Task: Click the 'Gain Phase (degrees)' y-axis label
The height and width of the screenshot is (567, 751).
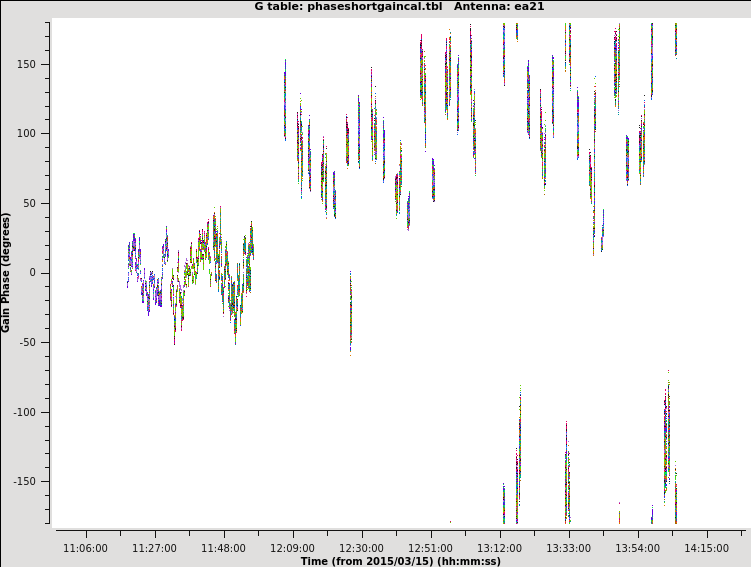Action: (7, 272)
